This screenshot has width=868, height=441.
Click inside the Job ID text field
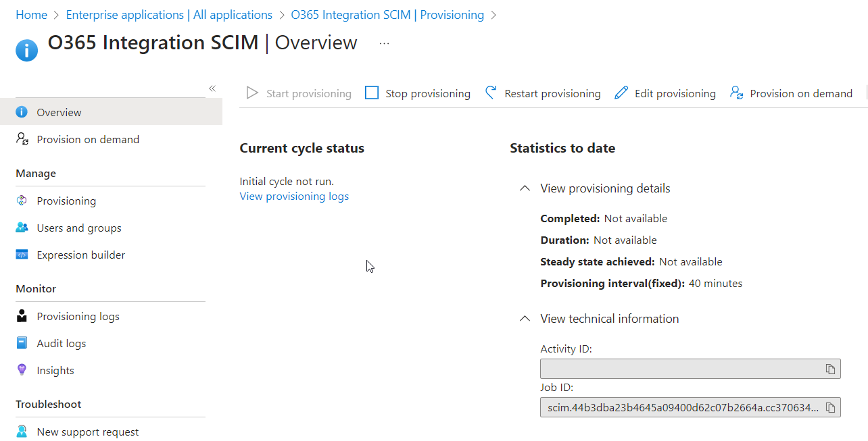pos(679,407)
